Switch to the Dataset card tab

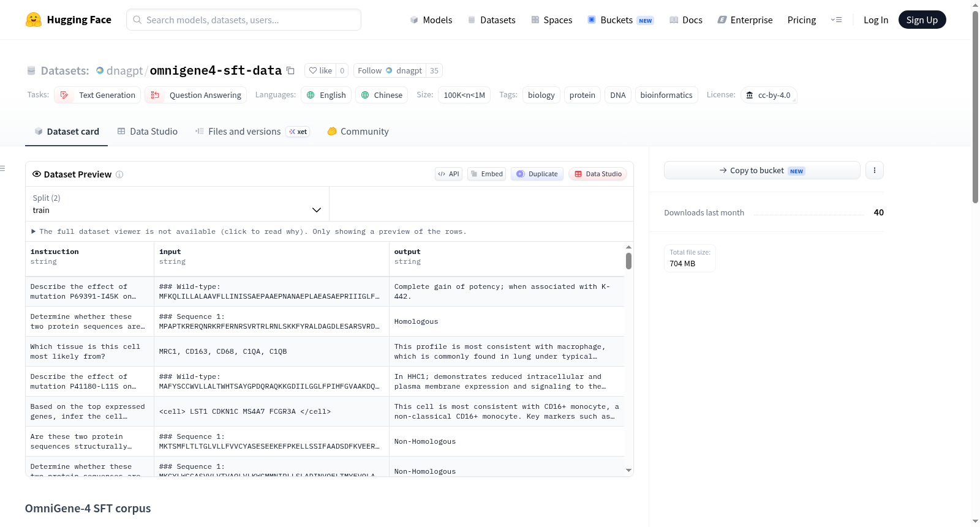tap(67, 131)
